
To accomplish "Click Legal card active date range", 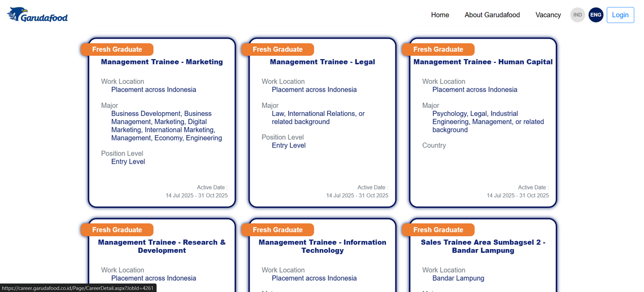I will tap(357, 195).
